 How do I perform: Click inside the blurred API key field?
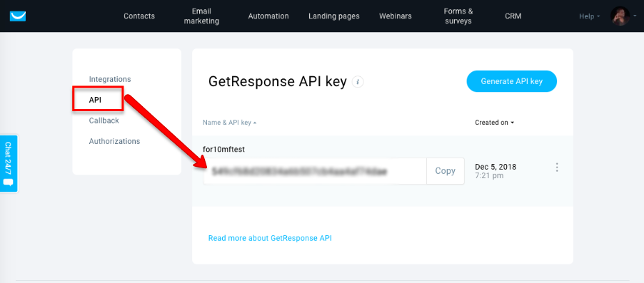[315, 171]
